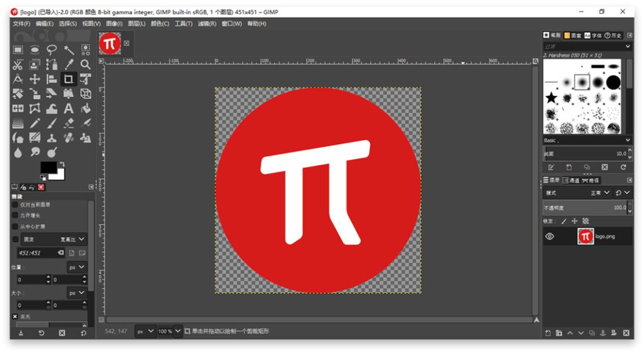This screenshot has height=355, width=644.
Task: Select the Smudge tool
Action: [x=35, y=152]
